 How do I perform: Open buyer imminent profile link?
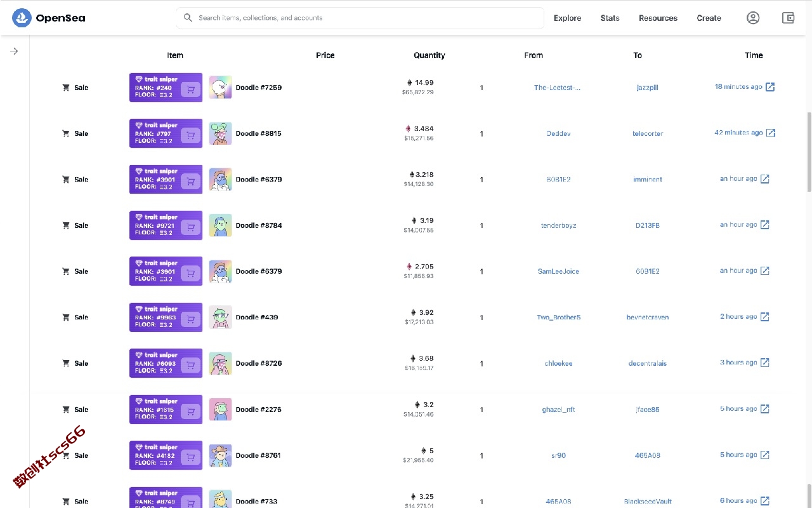(648, 180)
